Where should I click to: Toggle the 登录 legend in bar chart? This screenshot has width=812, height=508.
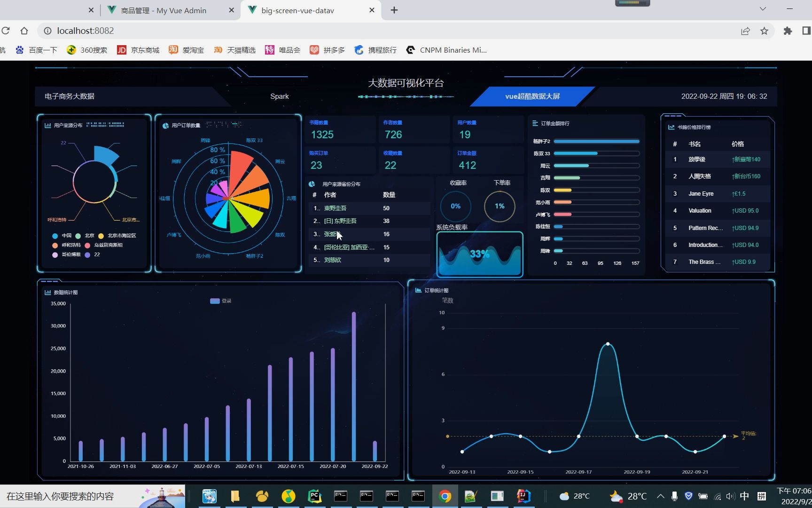[x=220, y=301]
